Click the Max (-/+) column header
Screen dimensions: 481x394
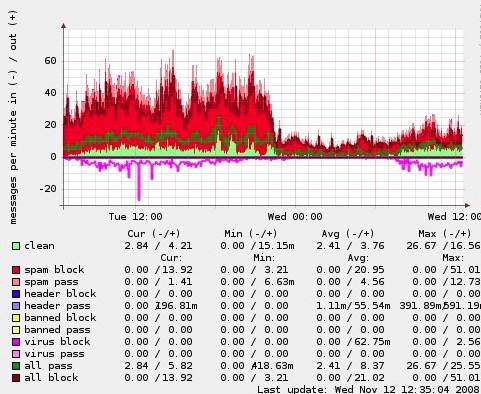point(445,234)
